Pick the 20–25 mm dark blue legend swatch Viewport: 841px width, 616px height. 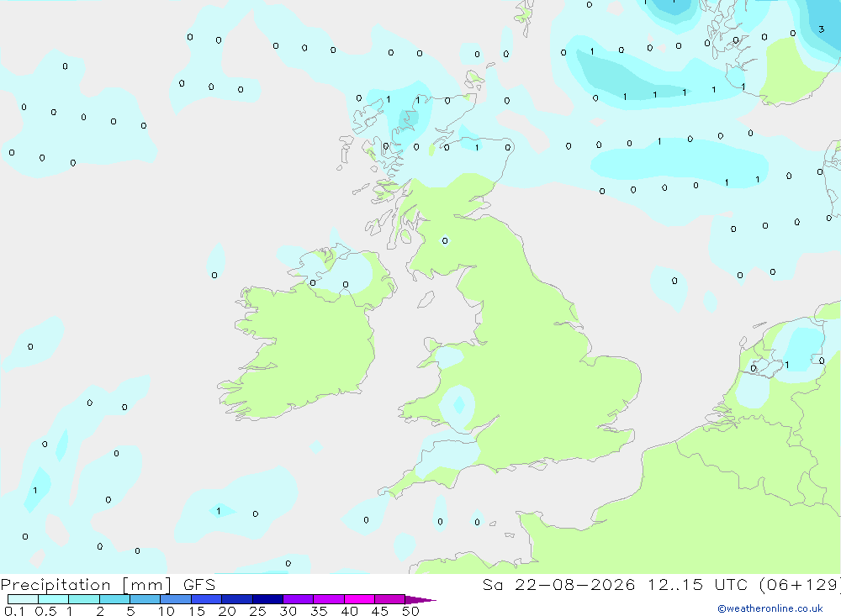click(236, 599)
